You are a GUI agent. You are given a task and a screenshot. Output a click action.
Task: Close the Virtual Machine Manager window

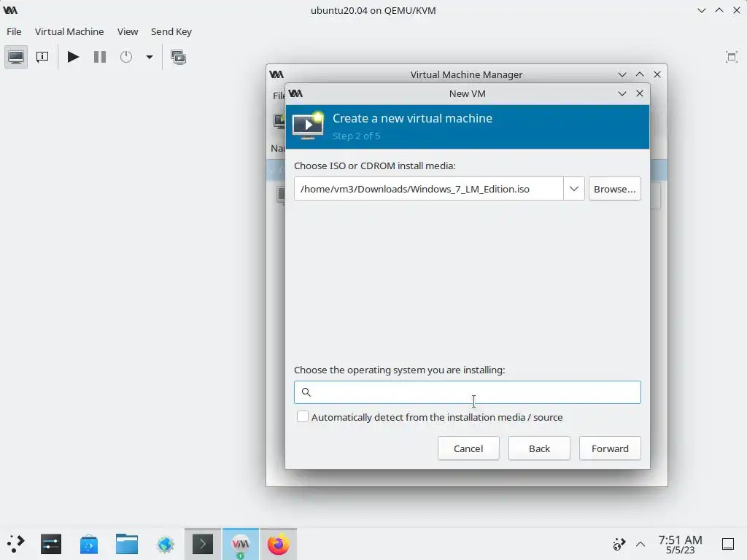pyautogui.click(x=657, y=74)
